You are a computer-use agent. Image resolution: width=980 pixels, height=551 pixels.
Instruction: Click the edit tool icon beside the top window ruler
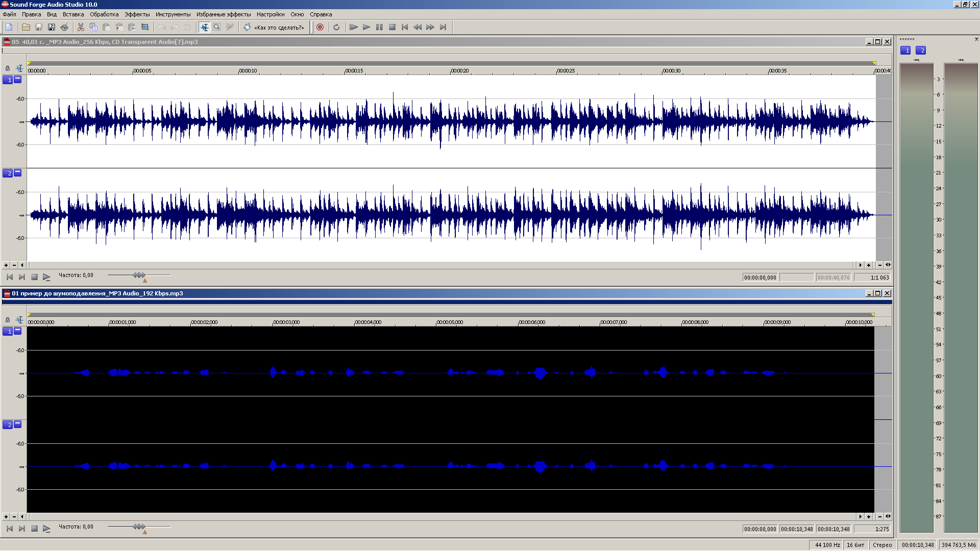pos(19,68)
